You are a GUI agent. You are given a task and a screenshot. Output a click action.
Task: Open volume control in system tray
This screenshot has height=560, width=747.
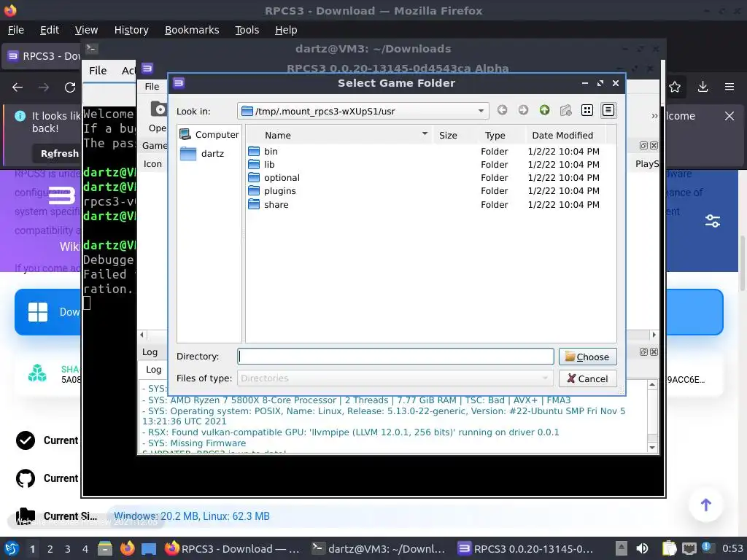642,548
